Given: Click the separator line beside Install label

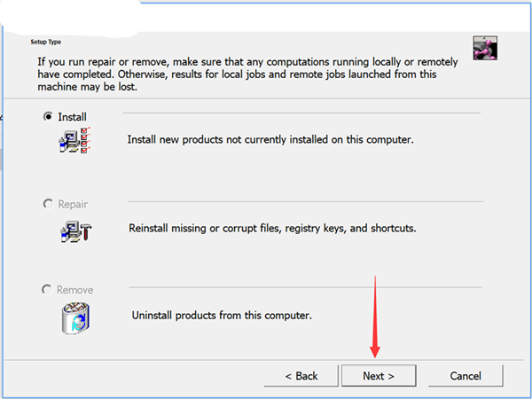Looking at the screenshot, I should tap(301, 113).
